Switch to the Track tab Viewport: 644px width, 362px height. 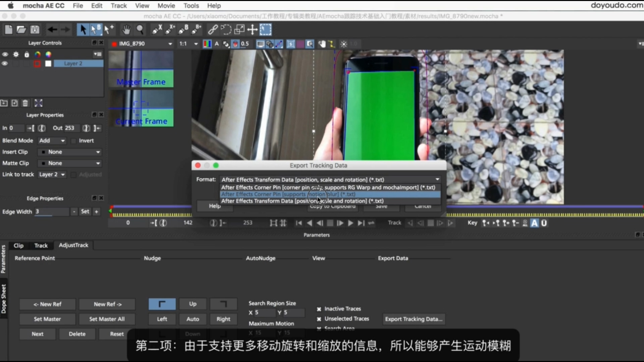click(x=41, y=246)
